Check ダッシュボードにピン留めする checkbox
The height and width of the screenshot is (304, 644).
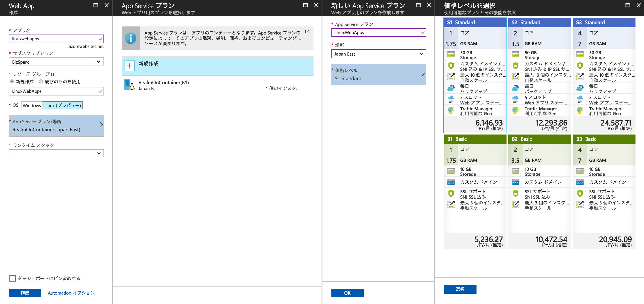[x=13, y=278]
